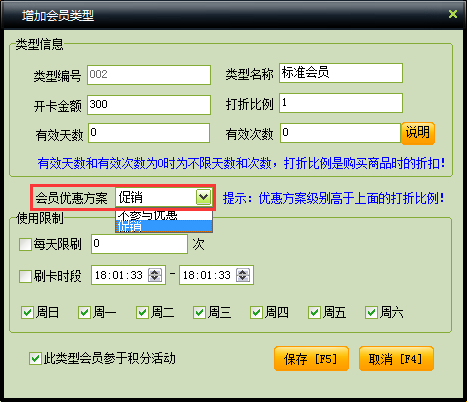Enable the 刷卡时段 checkbox
The width and height of the screenshot is (467, 402).
[25, 276]
